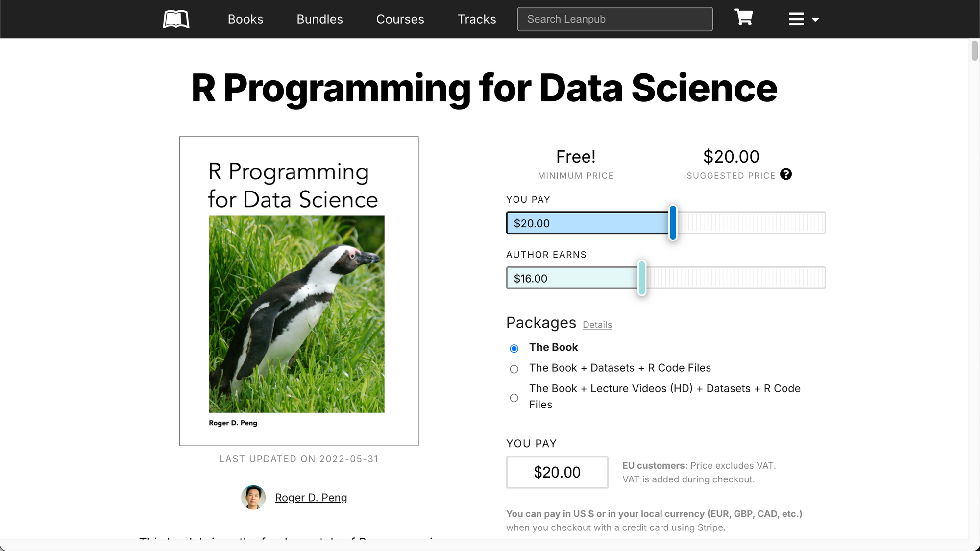This screenshot has height=551, width=980.
Task: Select the Lecture Videos (HD) package
Action: [x=514, y=398]
